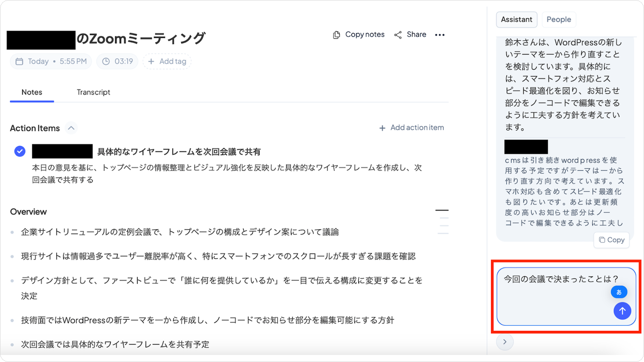The height and width of the screenshot is (362, 644).
Task: Click the assistant summary text about 鈴木さん
Action: (562, 84)
